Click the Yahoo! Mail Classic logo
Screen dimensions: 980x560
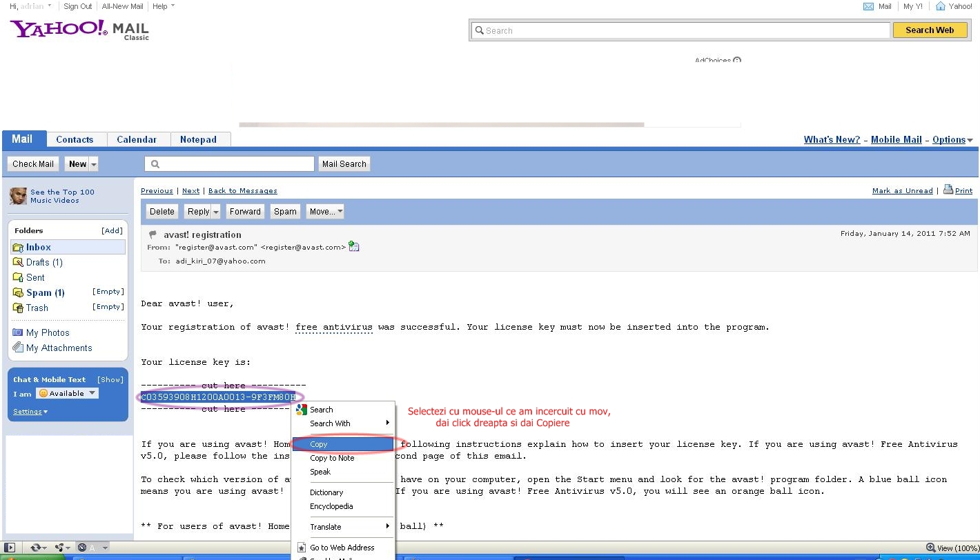tap(79, 30)
